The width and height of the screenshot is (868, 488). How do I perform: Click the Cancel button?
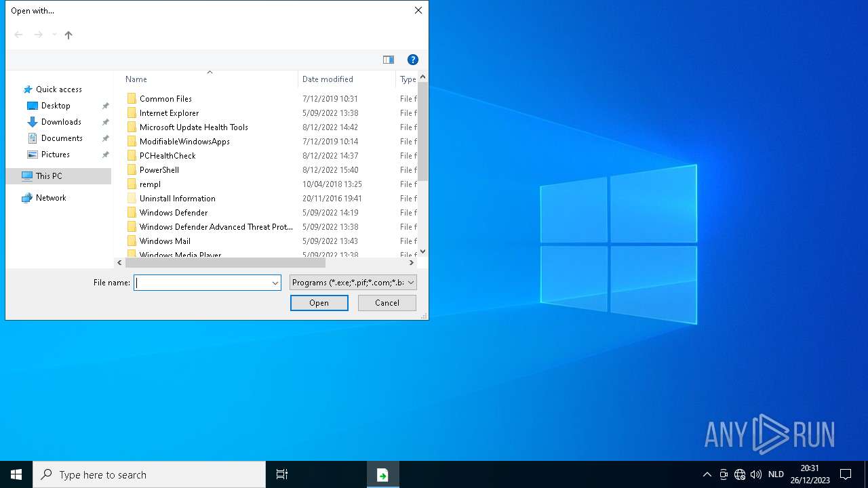(387, 303)
